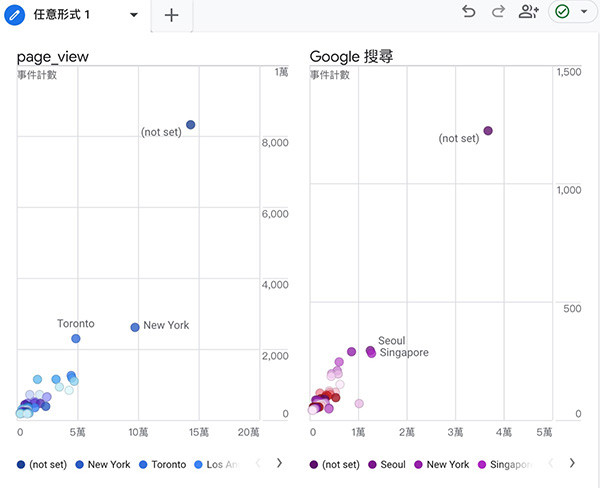600x488 pixels.
Task: Toggle the Toronto legend entry
Action: tap(163, 464)
